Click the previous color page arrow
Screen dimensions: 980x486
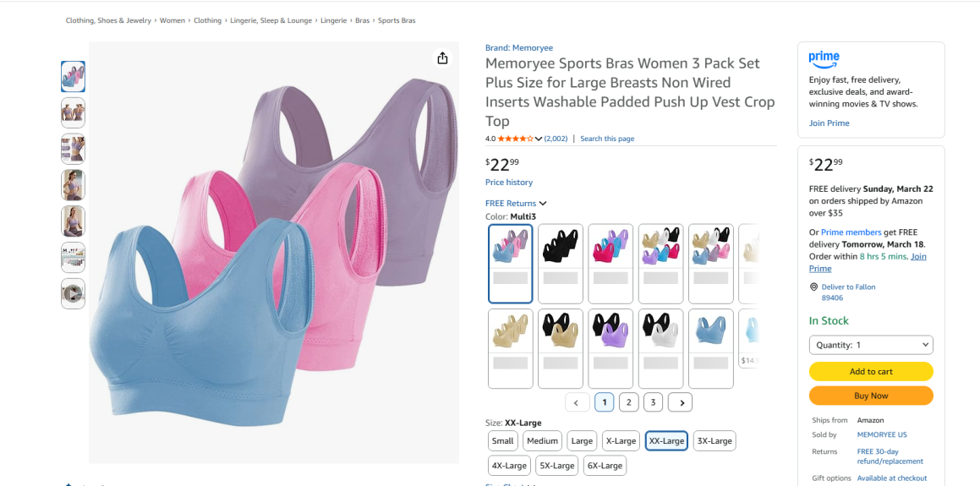[x=577, y=402]
